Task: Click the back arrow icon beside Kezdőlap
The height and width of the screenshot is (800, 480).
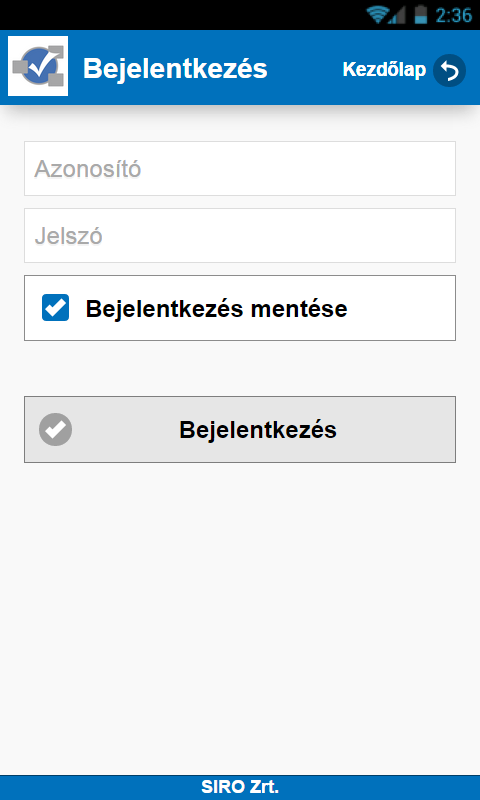Action: (x=449, y=70)
